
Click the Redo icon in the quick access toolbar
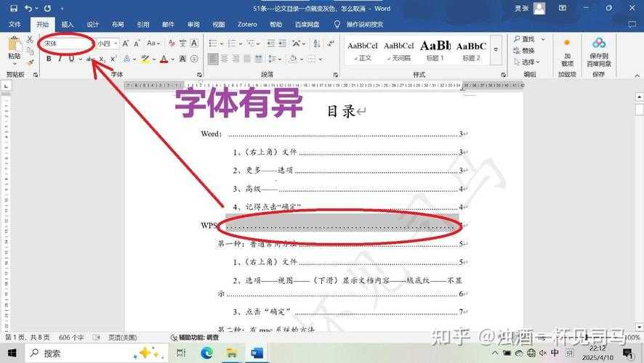(x=47, y=8)
